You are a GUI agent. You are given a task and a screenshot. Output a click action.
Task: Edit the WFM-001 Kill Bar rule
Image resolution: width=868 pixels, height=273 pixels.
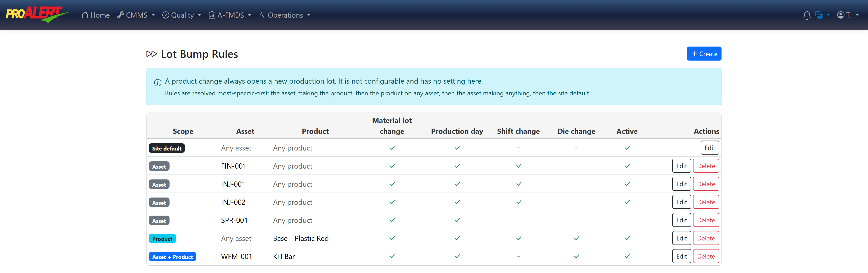(x=681, y=256)
